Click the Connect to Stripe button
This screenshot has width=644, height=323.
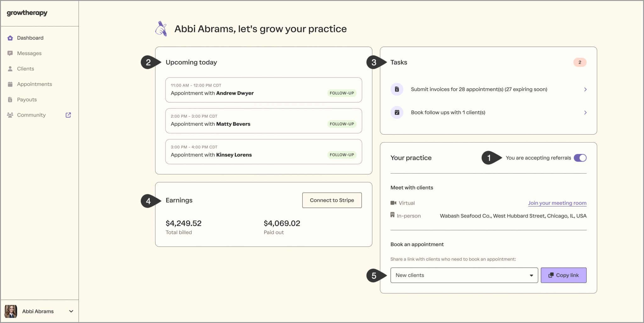point(332,200)
